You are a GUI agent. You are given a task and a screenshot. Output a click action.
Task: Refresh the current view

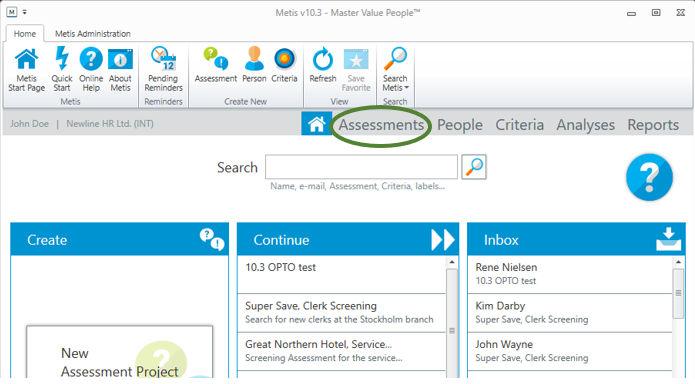point(323,65)
